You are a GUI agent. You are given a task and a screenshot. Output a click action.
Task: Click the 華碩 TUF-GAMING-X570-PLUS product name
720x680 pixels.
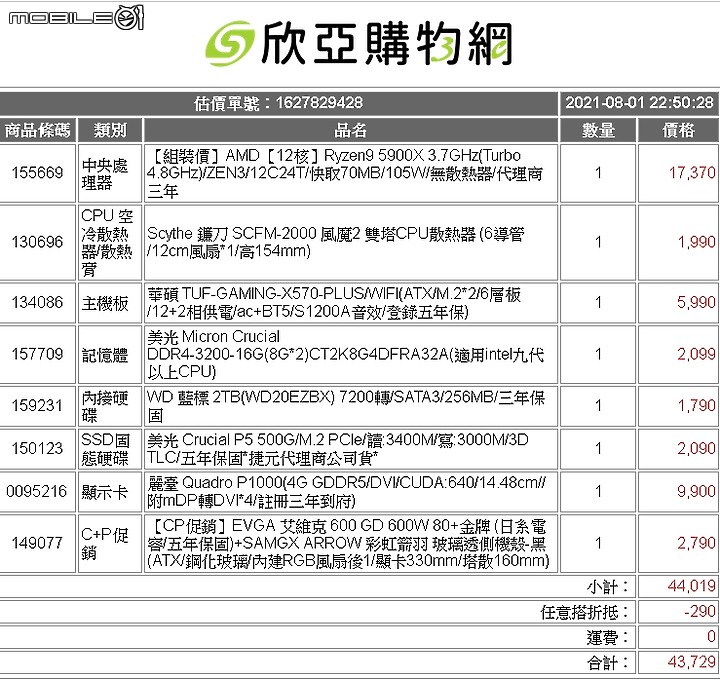pos(334,303)
